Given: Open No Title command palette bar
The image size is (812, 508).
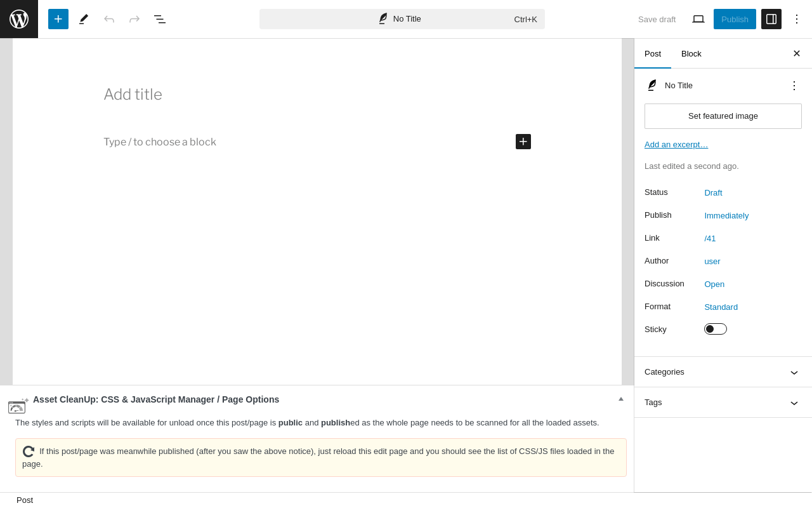Looking at the screenshot, I should (402, 19).
